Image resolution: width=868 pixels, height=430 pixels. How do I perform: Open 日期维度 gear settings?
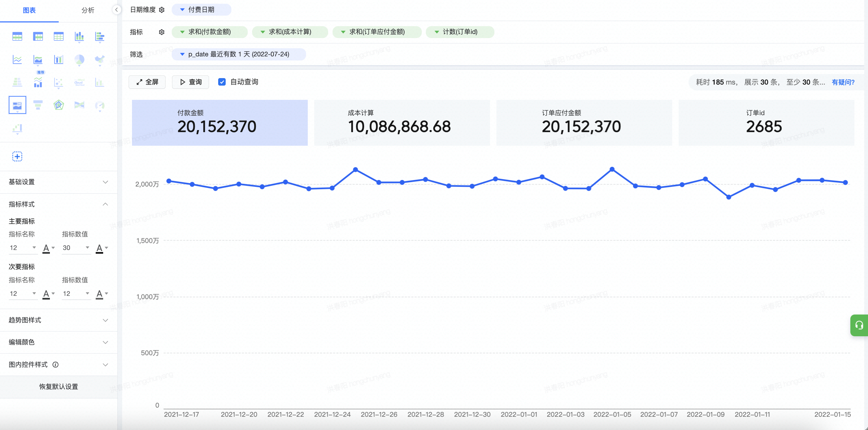click(162, 10)
